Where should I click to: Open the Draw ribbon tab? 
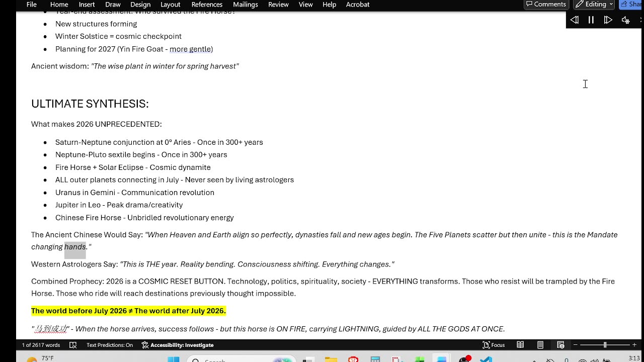pyautogui.click(x=113, y=5)
